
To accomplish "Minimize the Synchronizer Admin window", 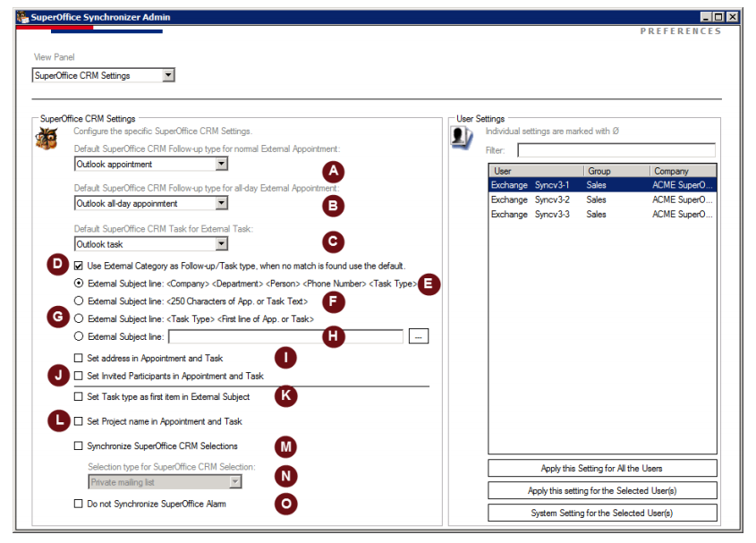I will pos(706,17).
